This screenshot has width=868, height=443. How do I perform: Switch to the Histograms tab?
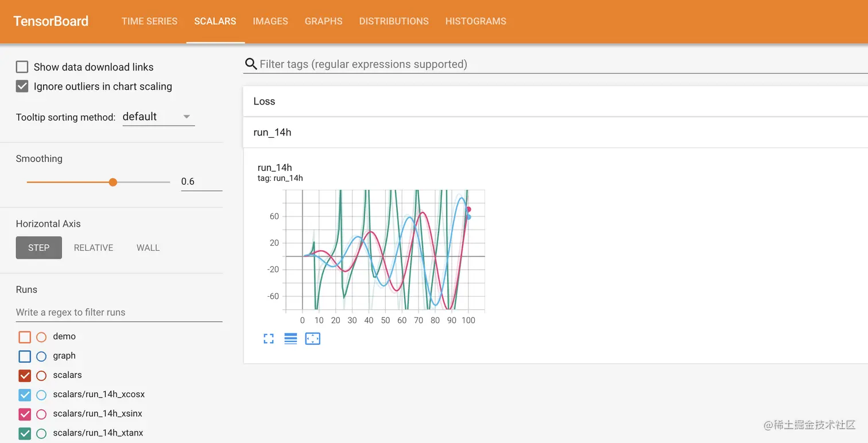[476, 21]
